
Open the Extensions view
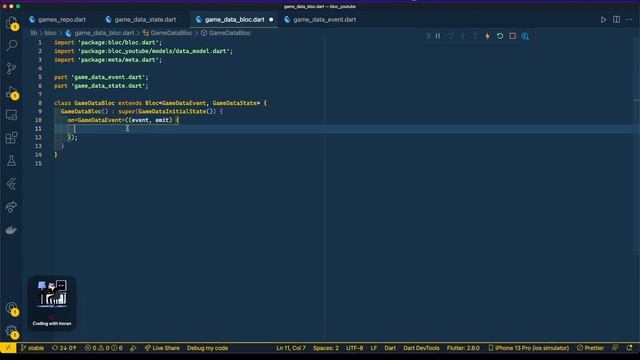11,138
